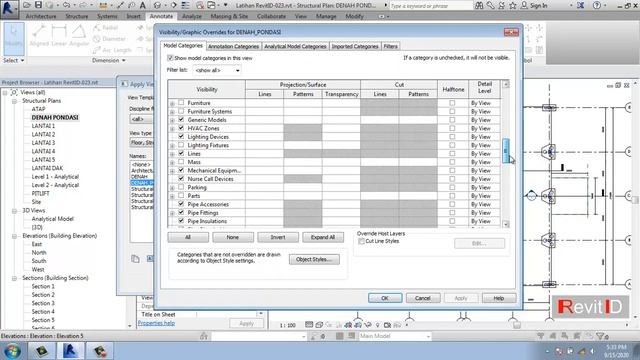Switch to Imported Categories tab

click(x=355, y=47)
